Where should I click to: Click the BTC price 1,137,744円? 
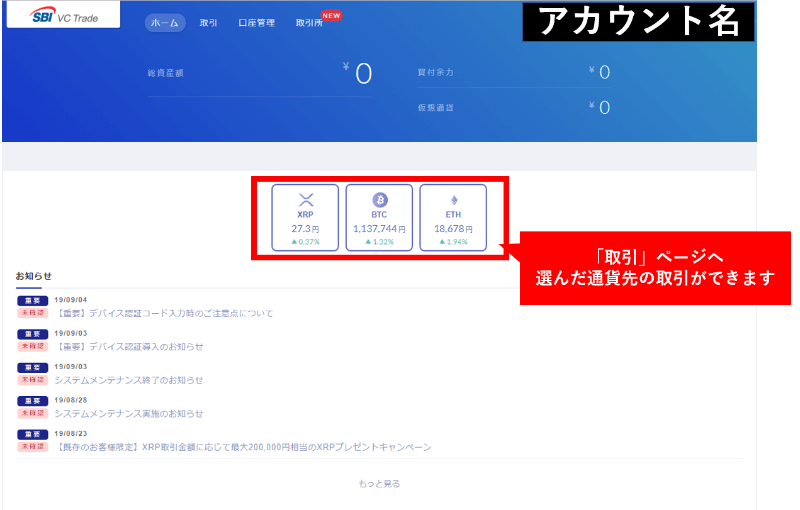click(379, 229)
